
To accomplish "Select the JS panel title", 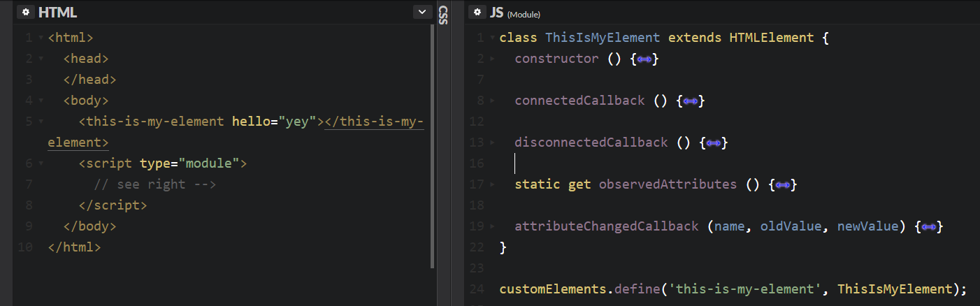I will [497, 13].
